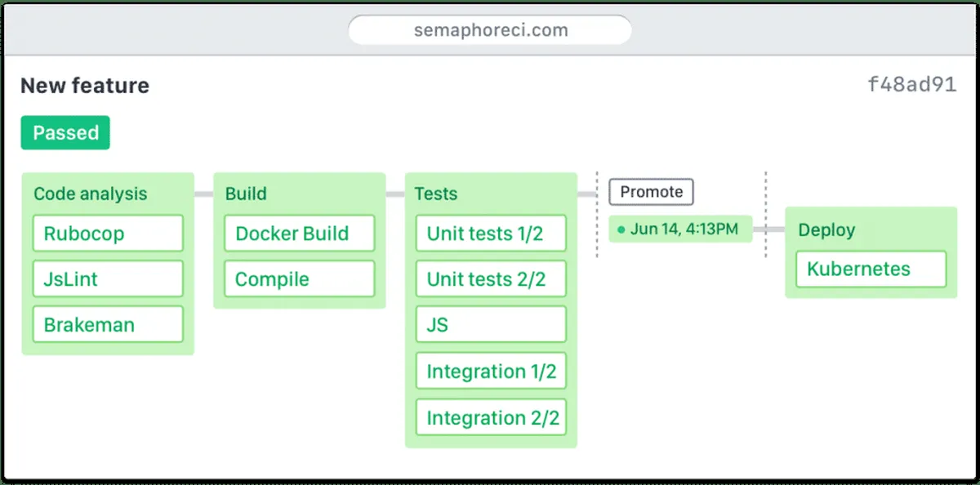The image size is (980, 485).
Task: Select the Brakeman job
Action: 108,325
